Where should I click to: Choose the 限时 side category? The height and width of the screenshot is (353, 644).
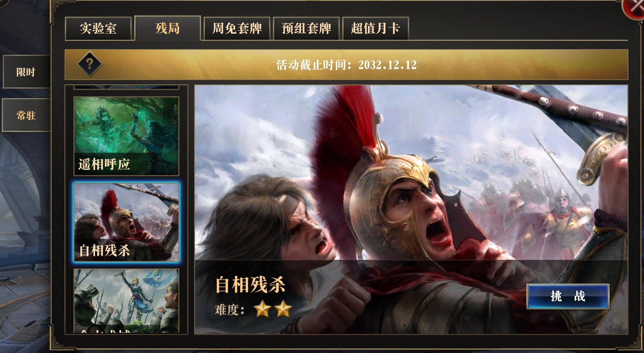click(26, 72)
